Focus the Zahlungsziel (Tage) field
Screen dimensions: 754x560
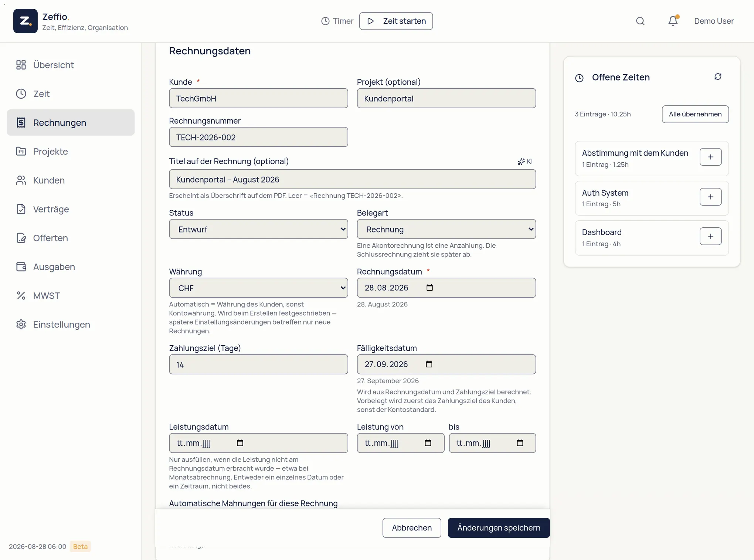click(258, 364)
